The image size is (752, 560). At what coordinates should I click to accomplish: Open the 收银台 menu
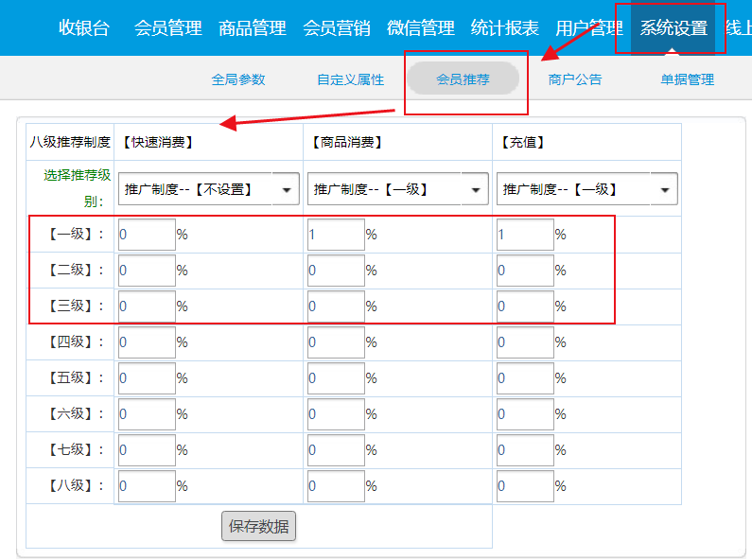point(83,28)
